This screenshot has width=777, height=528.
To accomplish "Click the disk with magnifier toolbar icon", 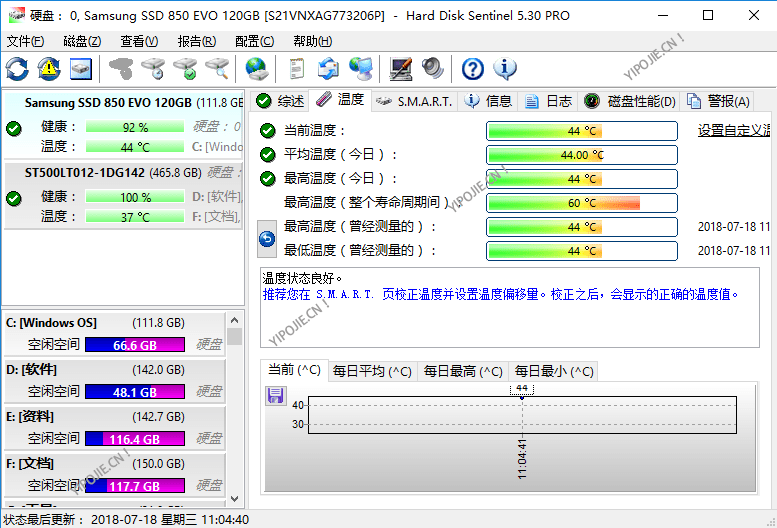I will point(217,69).
